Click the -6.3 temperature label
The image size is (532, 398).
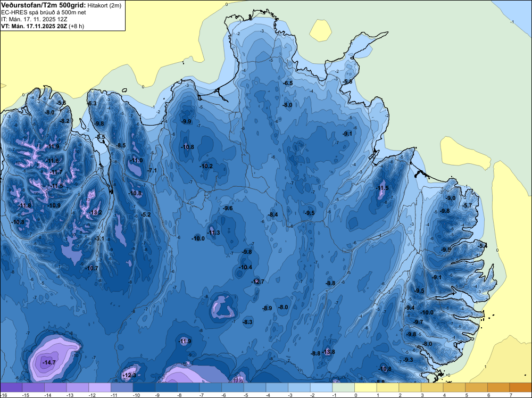(x=92, y=103)
